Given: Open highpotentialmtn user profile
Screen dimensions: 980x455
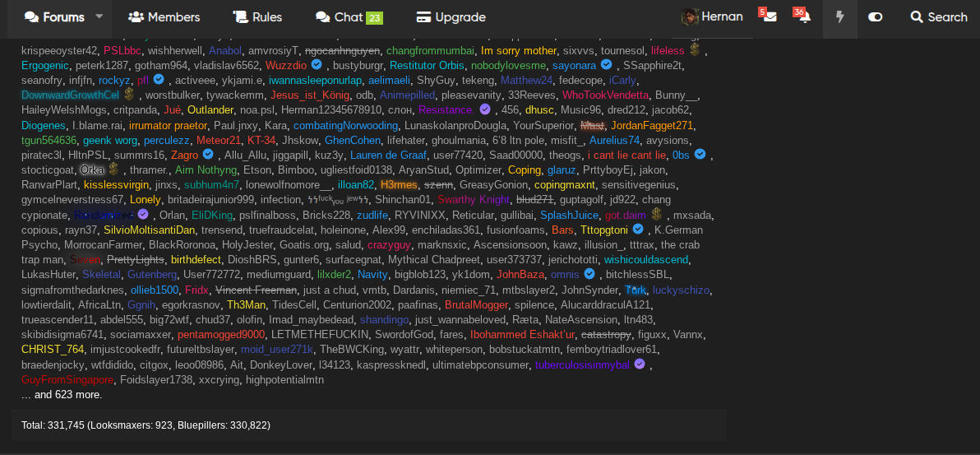Looking at the screenshot, I should (x=284, y=379).
